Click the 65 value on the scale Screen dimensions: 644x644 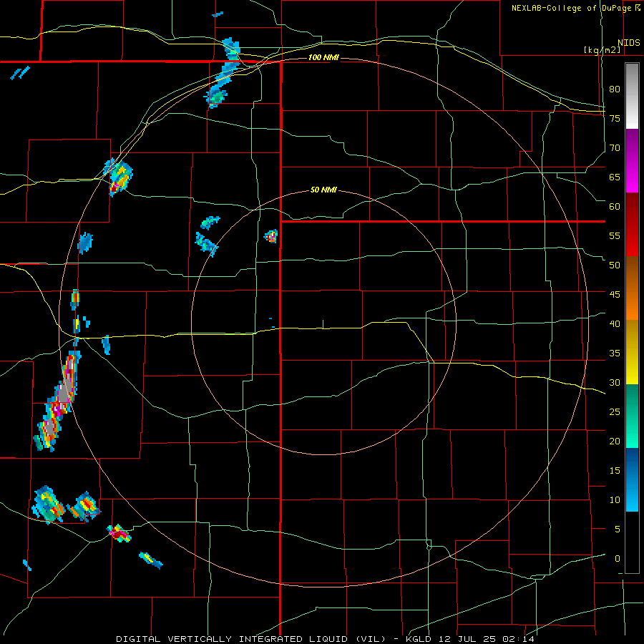[615, 177]
